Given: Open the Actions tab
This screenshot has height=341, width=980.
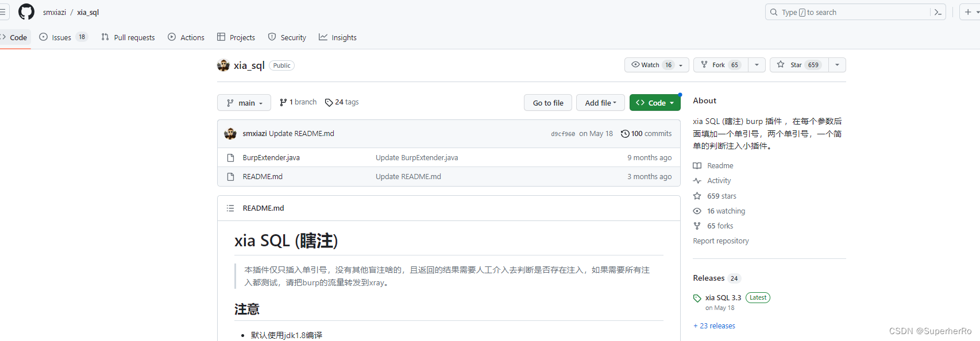Looking at the screenshot, I should pos(186,37).
